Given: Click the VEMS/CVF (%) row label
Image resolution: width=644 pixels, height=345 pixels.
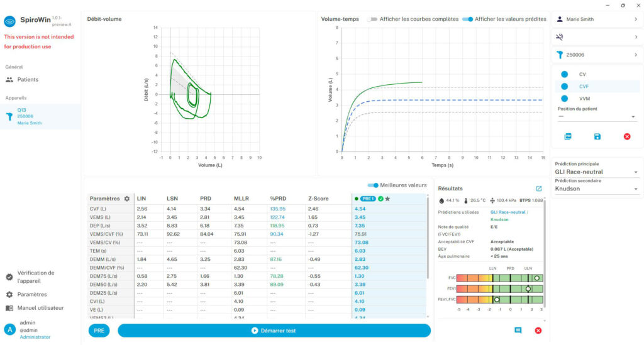Looking at the screenshot, I should [x=106, y=234].
